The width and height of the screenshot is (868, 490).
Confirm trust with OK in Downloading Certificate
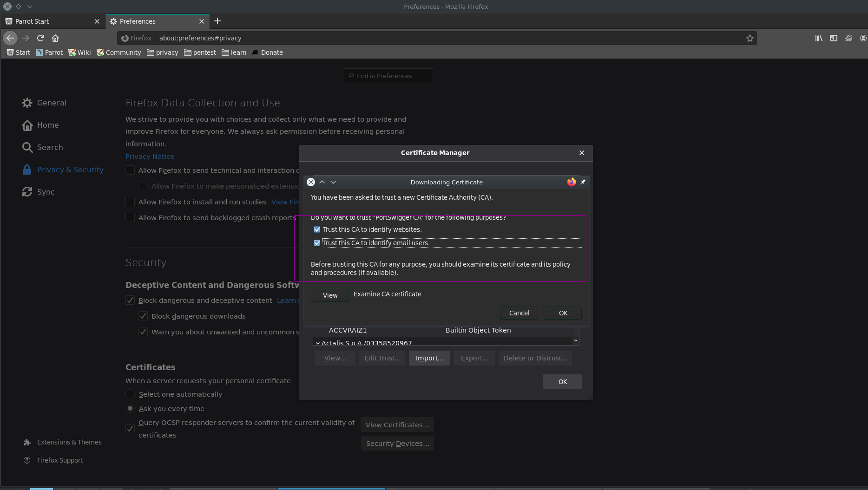click(563, 313)
